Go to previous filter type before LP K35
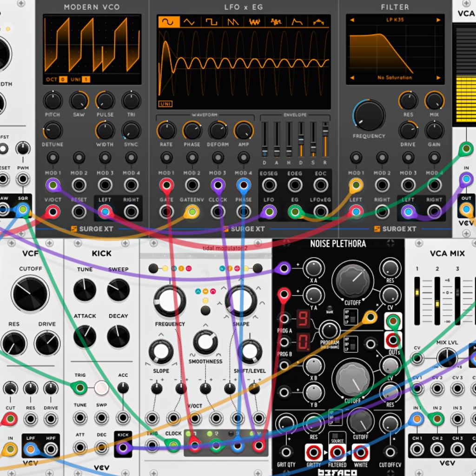 pyautogui.click(x=352, y=20)
